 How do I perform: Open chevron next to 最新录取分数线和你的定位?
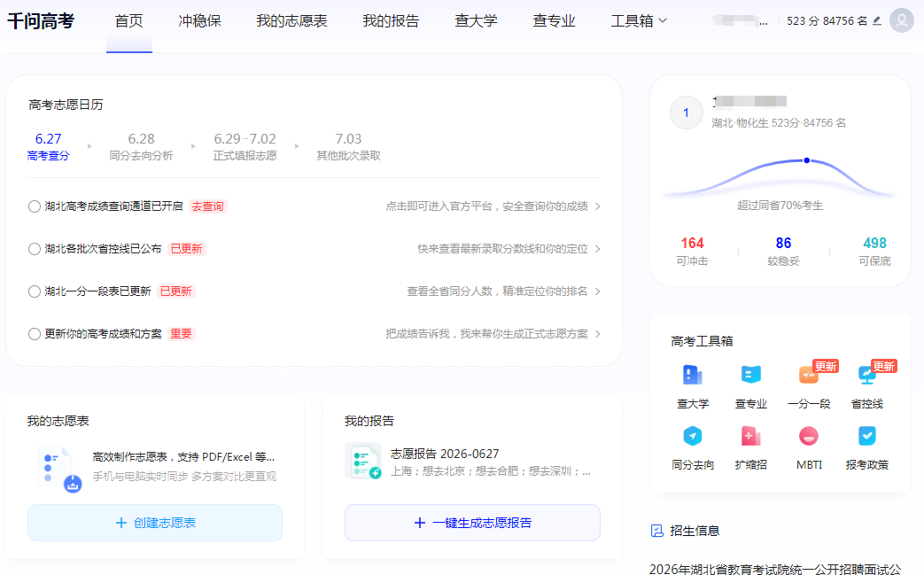[597, 249]
